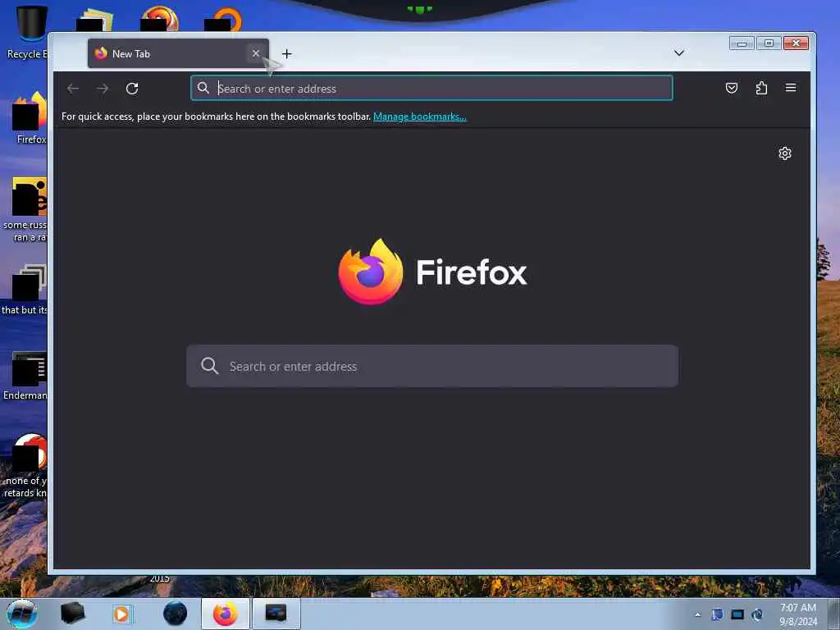Expand the list all tabs chevron
This screenshot has height=630, width=840.
pyautogui.click(x=678, y=53)
